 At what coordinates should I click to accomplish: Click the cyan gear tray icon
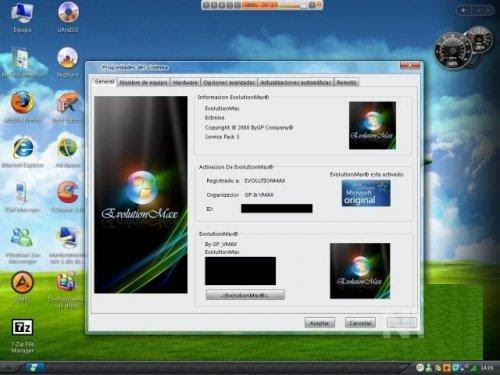[x=455, y=368]
